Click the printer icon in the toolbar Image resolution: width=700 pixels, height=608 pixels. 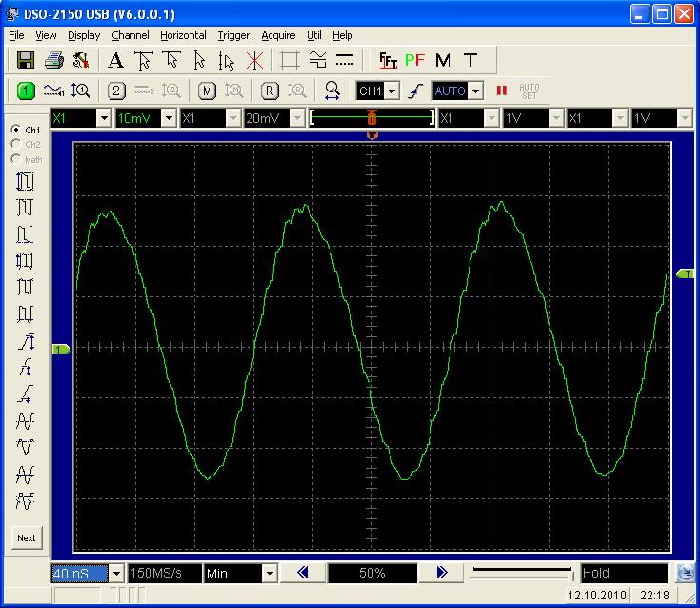(x=53, y=60)
